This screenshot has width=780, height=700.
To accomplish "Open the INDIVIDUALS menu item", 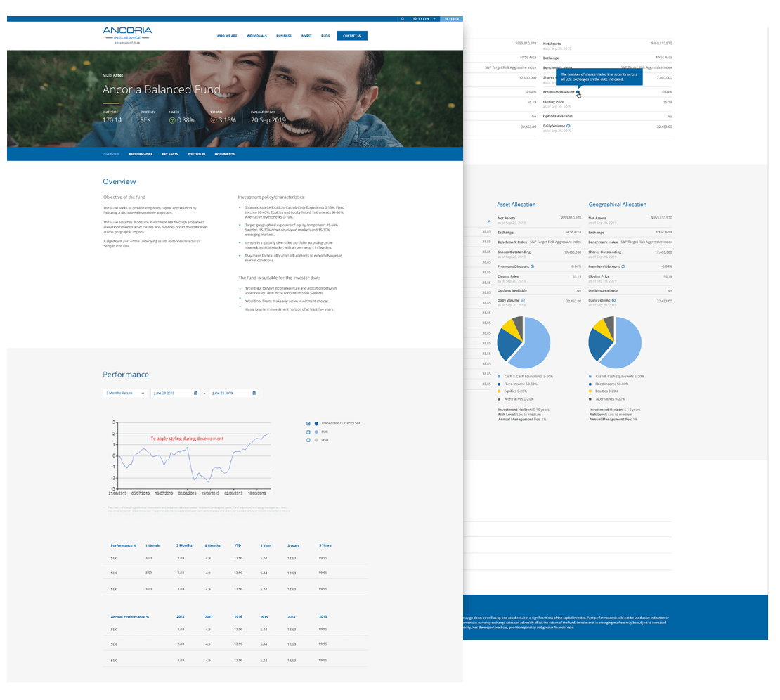I will click(256, 36).
